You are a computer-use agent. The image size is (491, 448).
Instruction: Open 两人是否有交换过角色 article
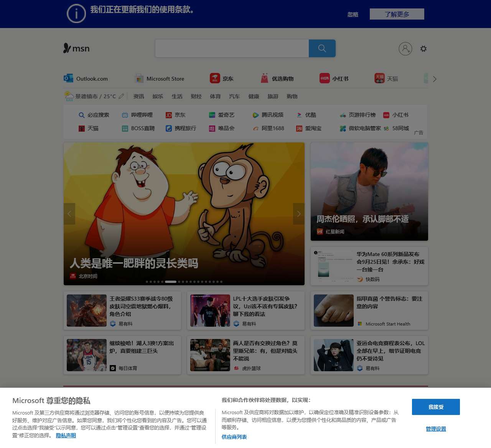(x=246, y=355)
